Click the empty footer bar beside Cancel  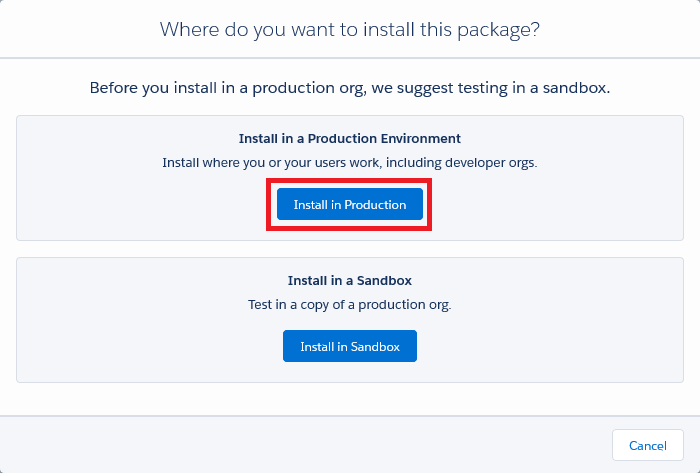pos(300,445)
